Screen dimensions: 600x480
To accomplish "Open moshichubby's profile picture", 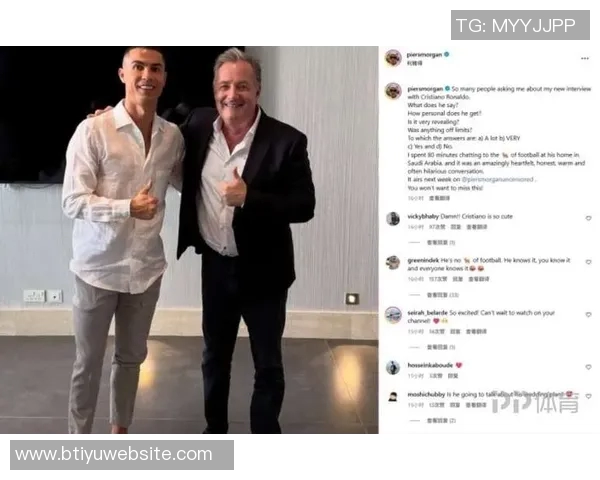I will tap(393, 397).
